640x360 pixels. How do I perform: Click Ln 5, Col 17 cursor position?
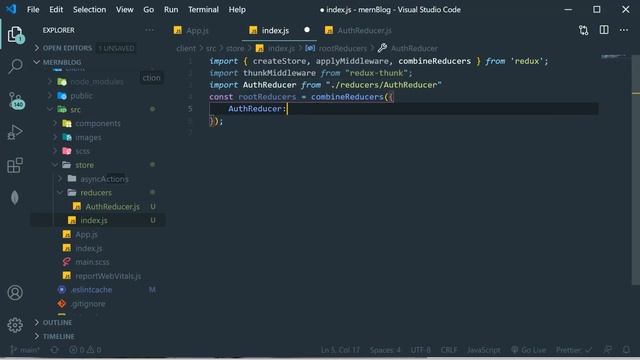pos(340,350)
